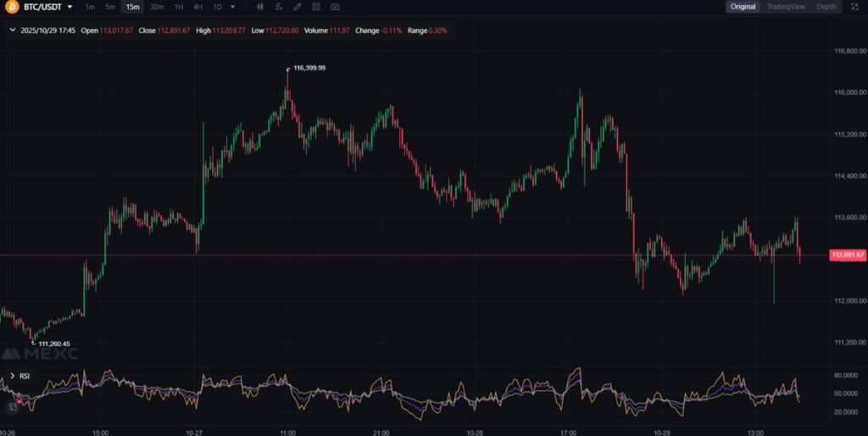Viewport: 868px width, 436px height.
Task: Switch to the Original chart view
Action: pos(743,7)
